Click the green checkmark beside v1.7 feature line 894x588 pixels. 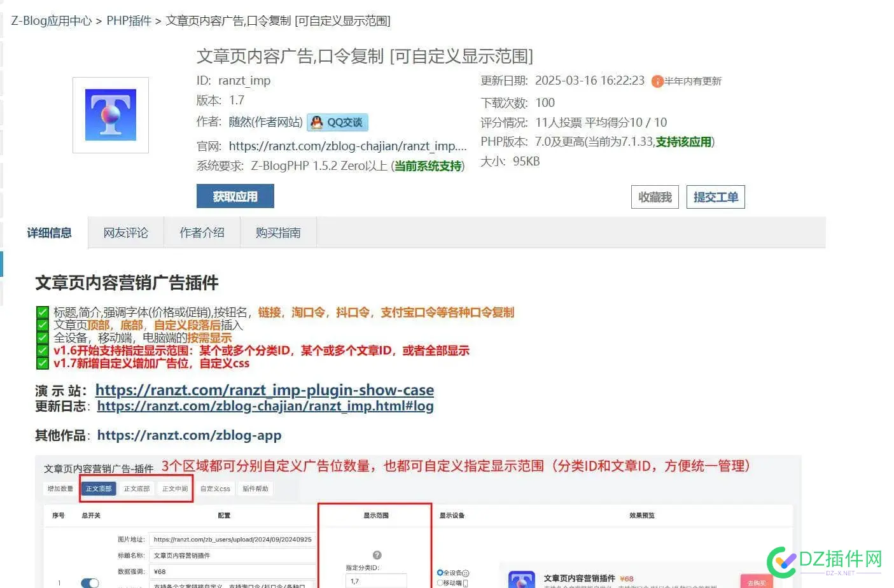42,363
